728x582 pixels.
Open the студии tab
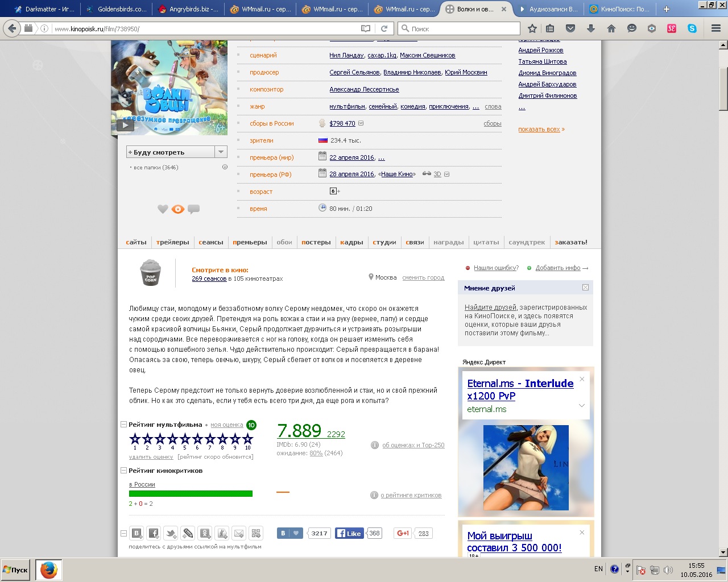(384, 242)
